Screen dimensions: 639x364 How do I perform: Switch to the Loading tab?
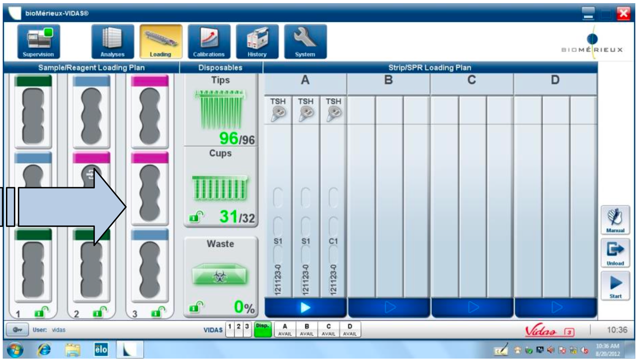click(x=161, y=41)
